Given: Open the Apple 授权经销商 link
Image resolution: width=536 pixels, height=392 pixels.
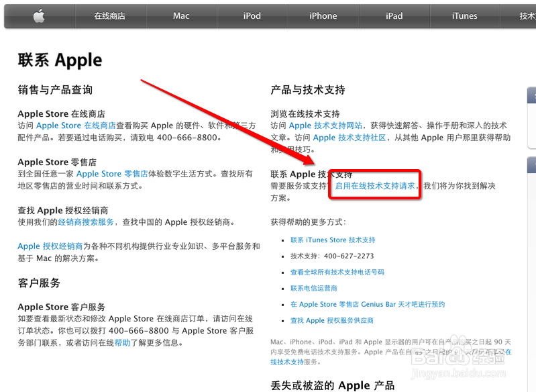Looking at the screenshot, I should [50, 246].
